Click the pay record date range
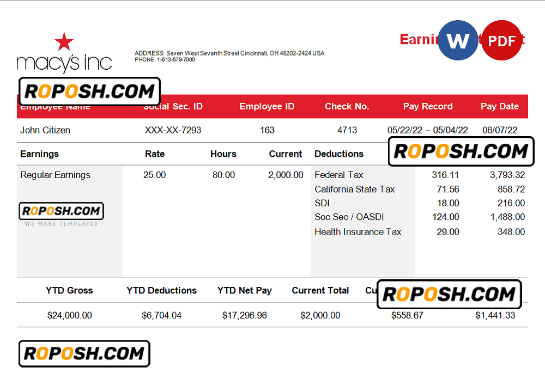Image resolution: width=545 pixels, height=392 pixels. (427, 130)
